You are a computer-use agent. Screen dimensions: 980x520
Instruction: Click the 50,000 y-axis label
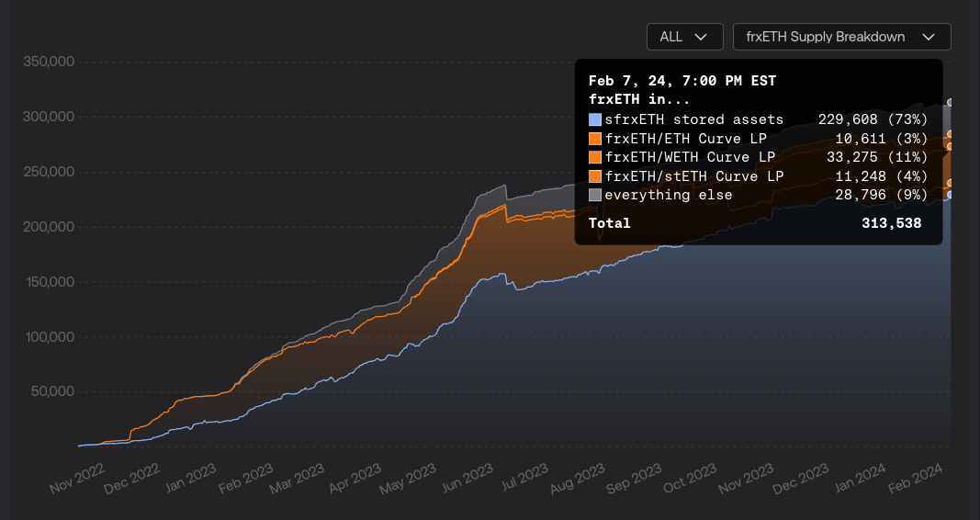[x=51, y=391]
